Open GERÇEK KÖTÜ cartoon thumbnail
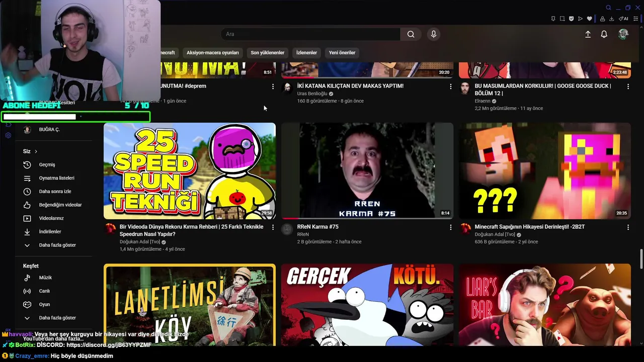The image size is (644, 362). [367, 305]
